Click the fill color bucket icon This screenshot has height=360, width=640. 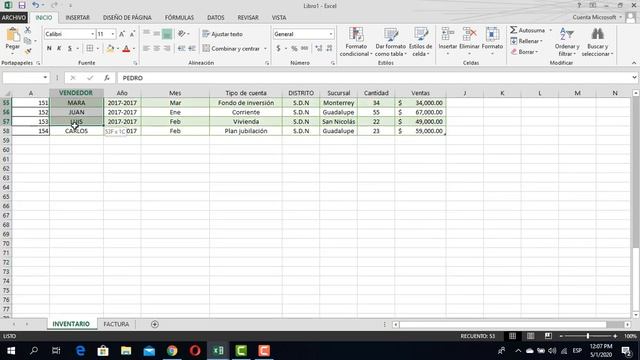tap(110, 49)
